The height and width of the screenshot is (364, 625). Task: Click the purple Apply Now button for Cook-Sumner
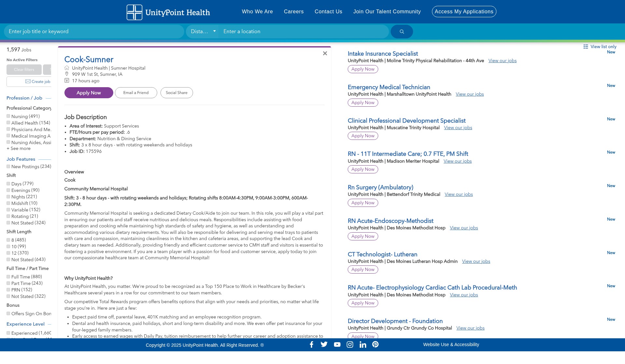pos(89,93)
